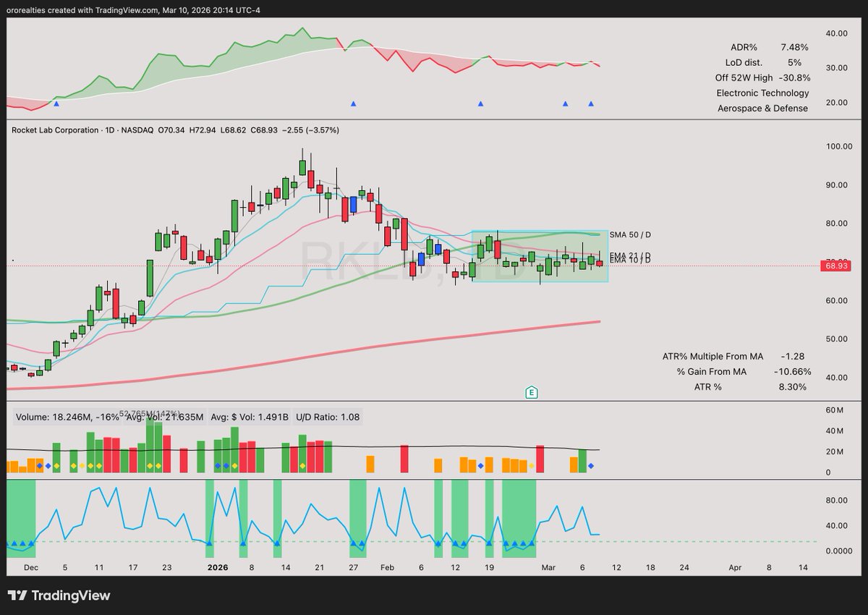This screenshot has height=615, width=868.
Task: Click the '-10.66%' gain value
Action: (x=792, y=371)
